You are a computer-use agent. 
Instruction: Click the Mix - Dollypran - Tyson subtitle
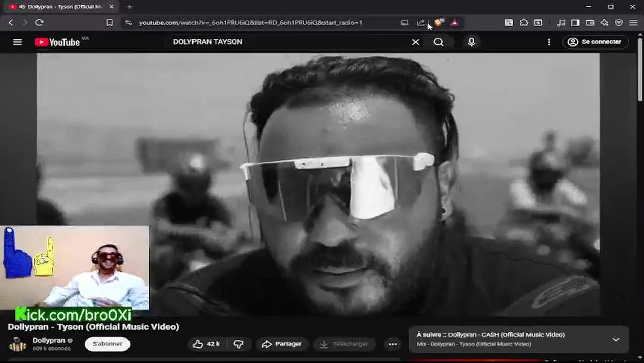click(x=474, y=344)
